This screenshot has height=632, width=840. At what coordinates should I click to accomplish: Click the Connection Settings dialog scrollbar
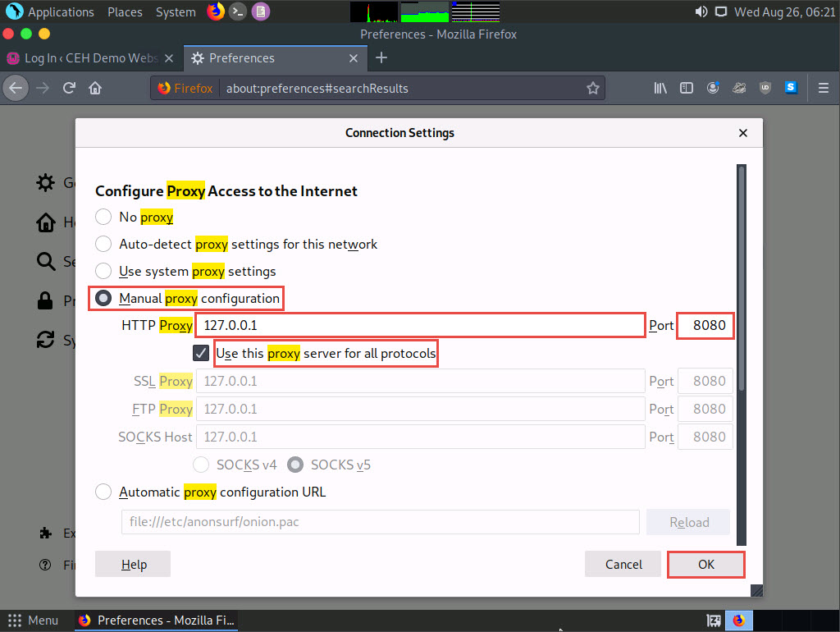[x=742, y=279]
